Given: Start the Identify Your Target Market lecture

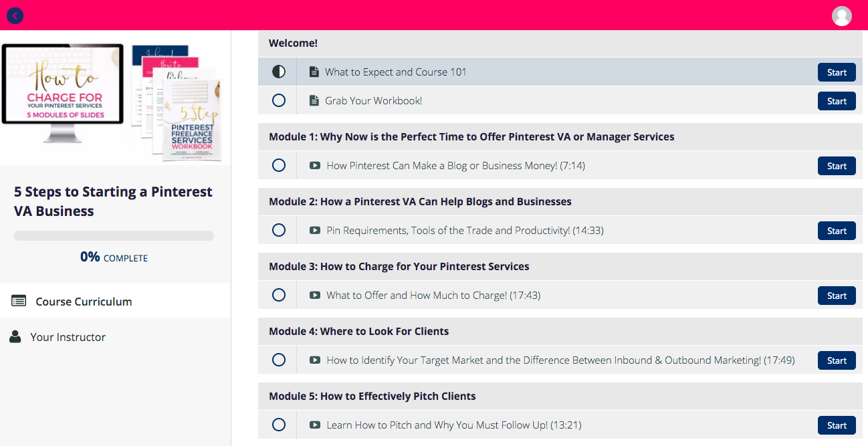Looking at the screenshot, I should (x=837, y=360).
